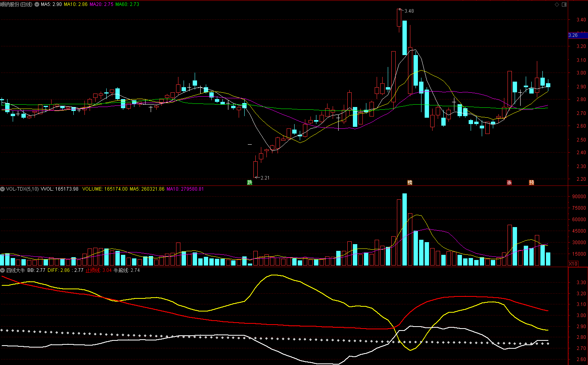Click the X10 volume scale label
The image size is (588, 365).
573,264
